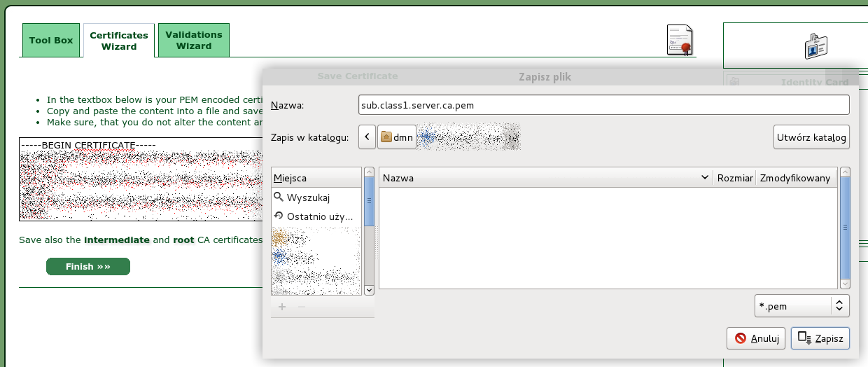Toggle sort order on the Nazwa column
The width and height of the screenshot is (868, 367).
pyautogui.click(x=545, y=178)
